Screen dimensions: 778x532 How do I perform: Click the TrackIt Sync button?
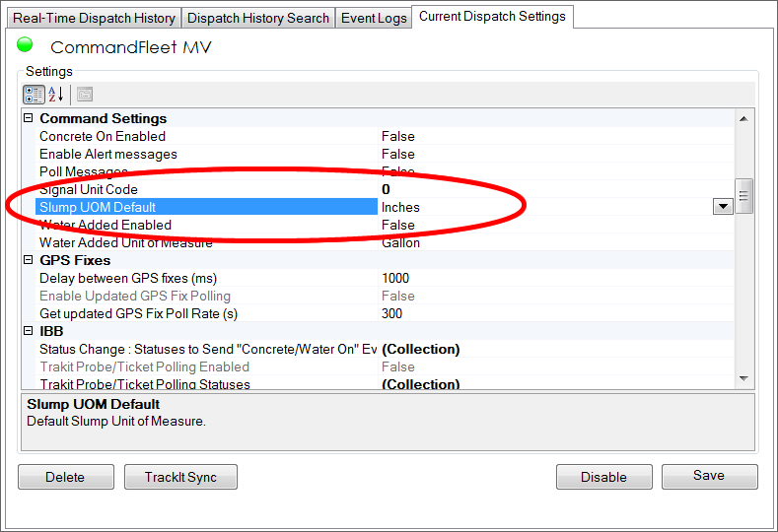(180, 477)
